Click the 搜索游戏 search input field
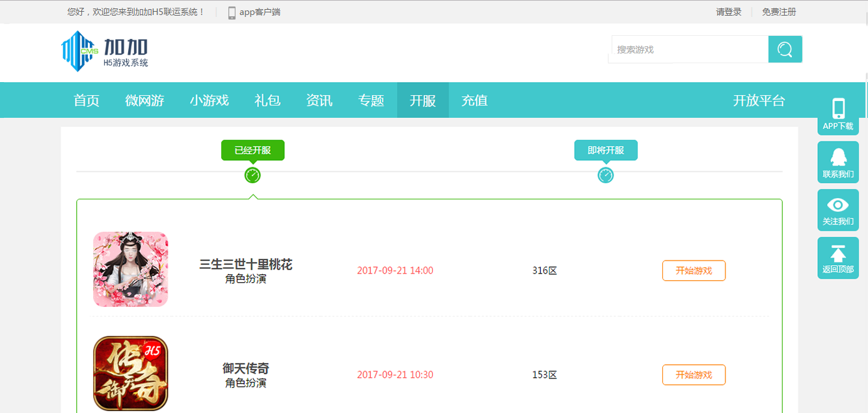 tap(688, 48)
